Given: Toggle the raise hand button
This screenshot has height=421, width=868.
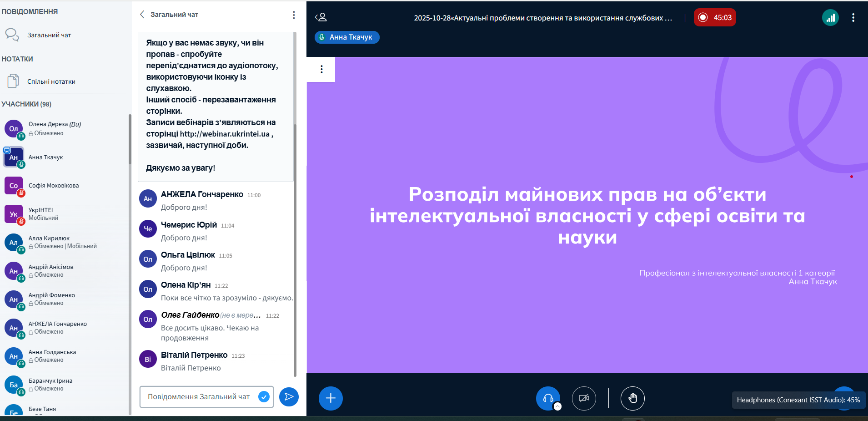Looking at the screenshot, I should coord(632,398).
